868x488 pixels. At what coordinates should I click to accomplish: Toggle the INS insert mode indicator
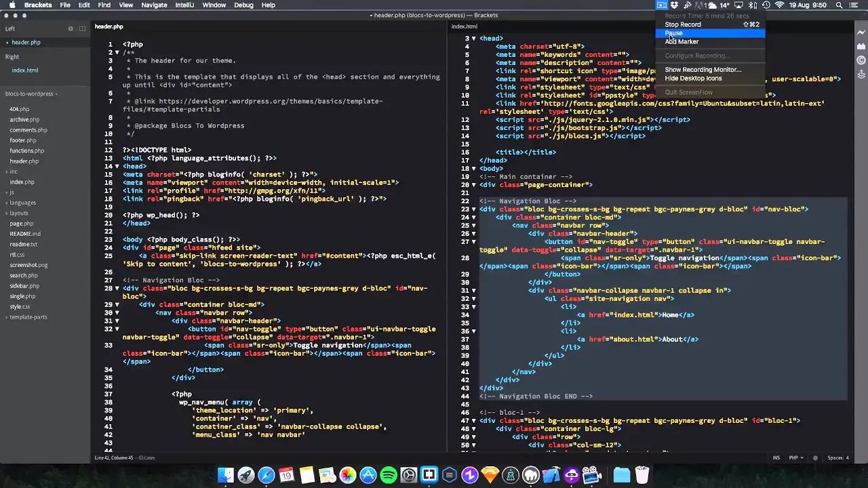[x=776, y=458]
